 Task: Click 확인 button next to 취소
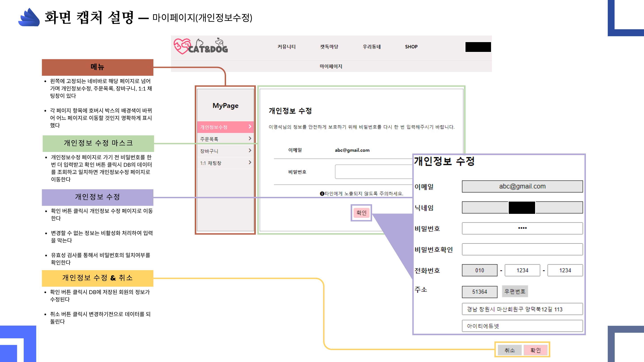click(x=536, y=350)
